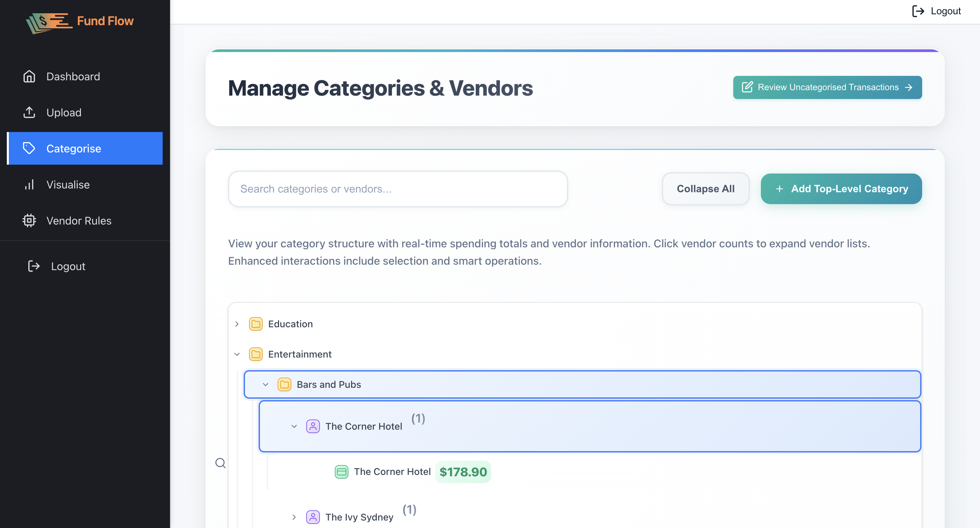This screenshot has width=980, height=528.
Task: Click the arrow icon in Review Uncategorised Transactions
Action: click(x=909, y=87)
